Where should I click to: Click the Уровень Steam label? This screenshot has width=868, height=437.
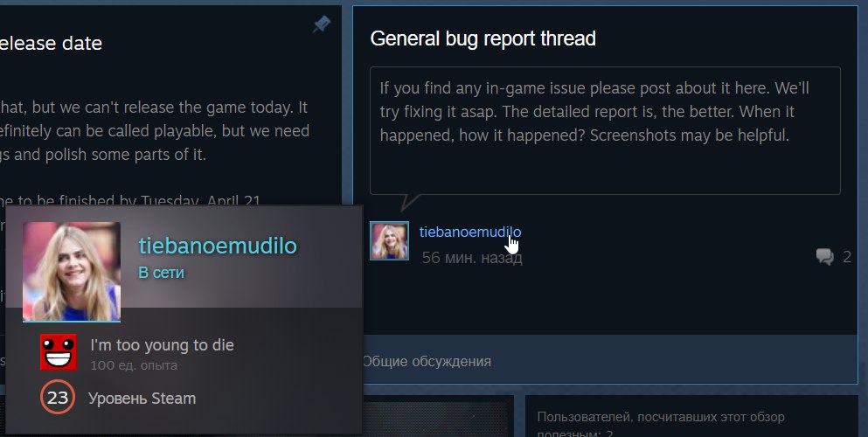tap(142, 399)
